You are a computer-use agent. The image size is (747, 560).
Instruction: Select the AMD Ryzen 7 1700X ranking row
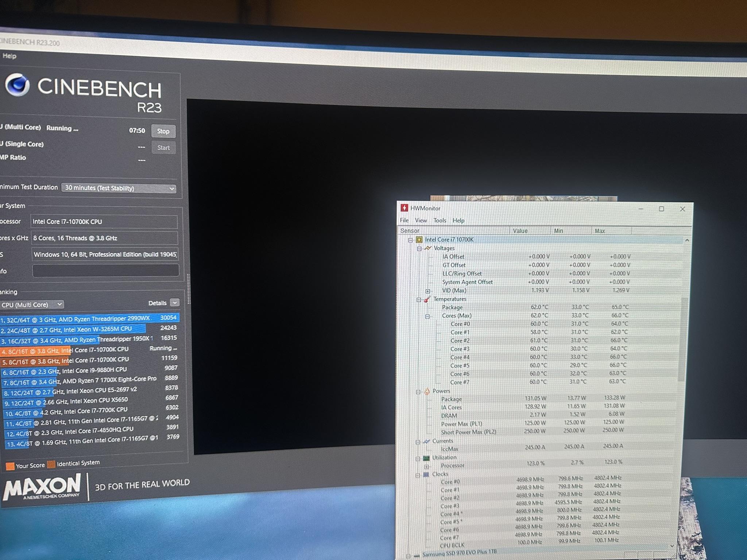pos(91,380)
